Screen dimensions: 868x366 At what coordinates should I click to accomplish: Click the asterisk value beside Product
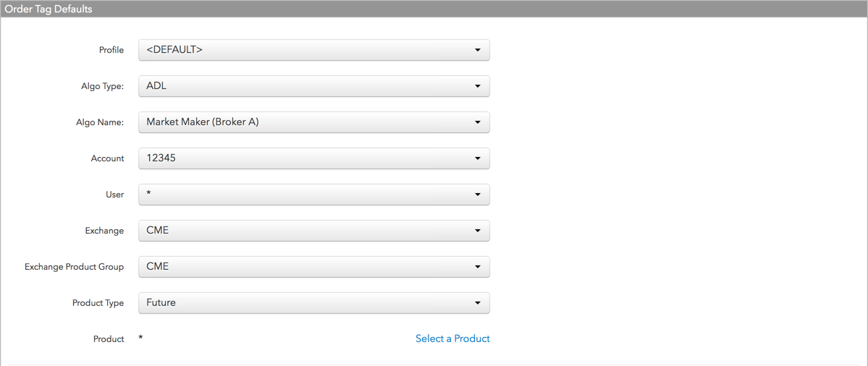coord(140,338)
